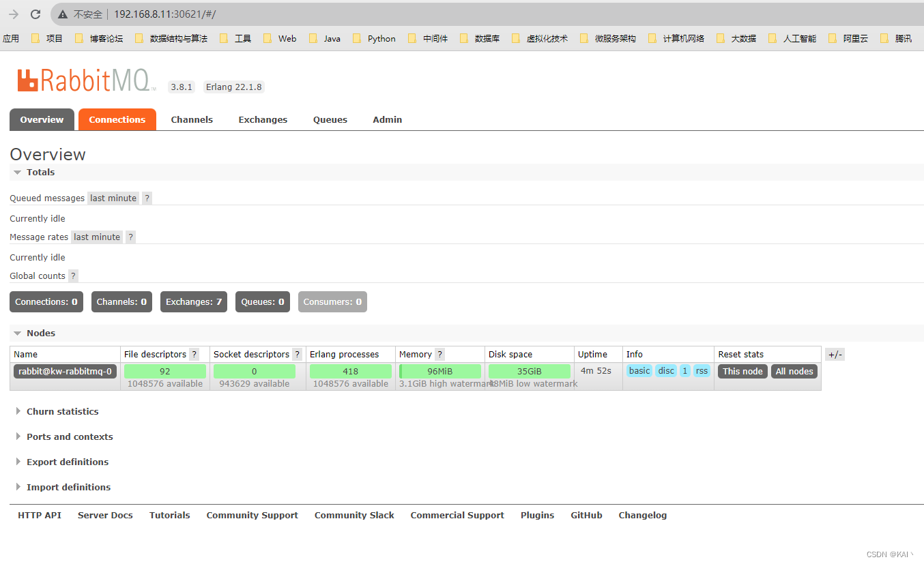The image size is (924, 564).
Task: Click the Channels: 0 count button
Action: [x=121, y=301]
